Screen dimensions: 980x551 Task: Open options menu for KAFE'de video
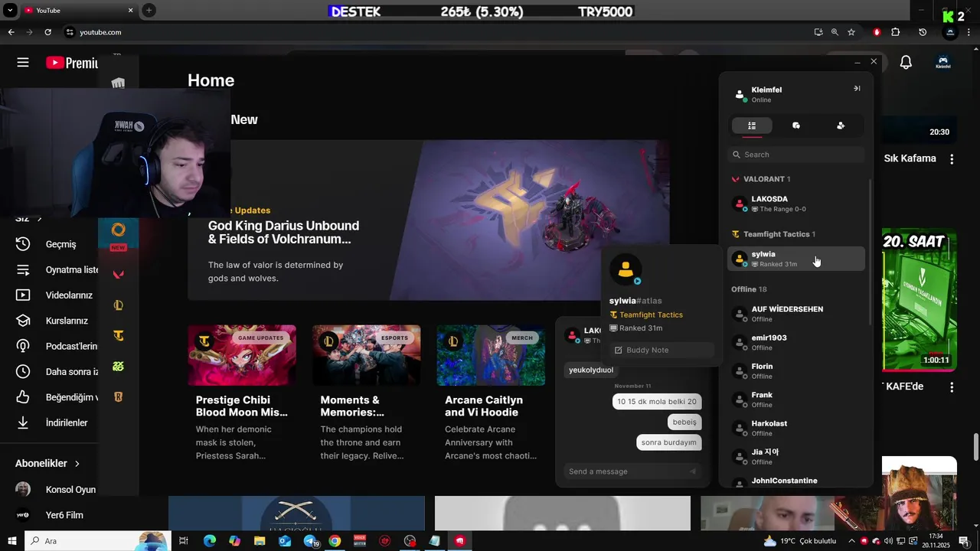[x=952, y=387]
